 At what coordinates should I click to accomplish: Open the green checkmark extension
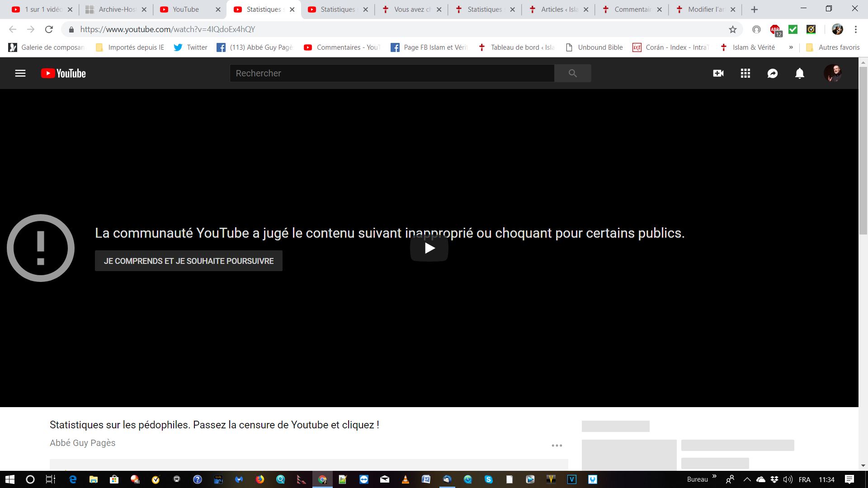[793, 29]
